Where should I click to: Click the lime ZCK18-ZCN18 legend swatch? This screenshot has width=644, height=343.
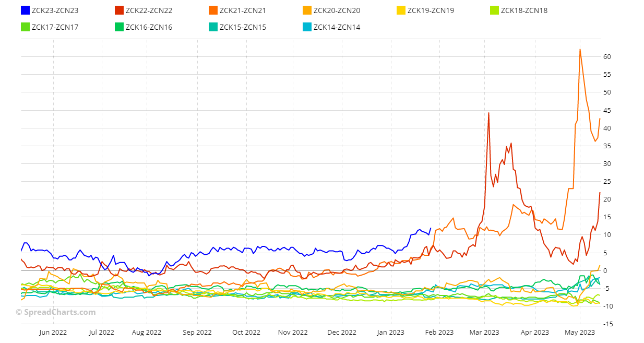point(494,10)
